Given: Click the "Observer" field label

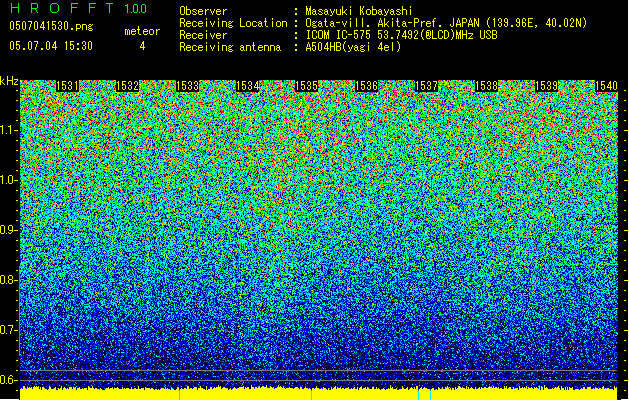Looking at the screenshot, I should [x=203, y=11].
